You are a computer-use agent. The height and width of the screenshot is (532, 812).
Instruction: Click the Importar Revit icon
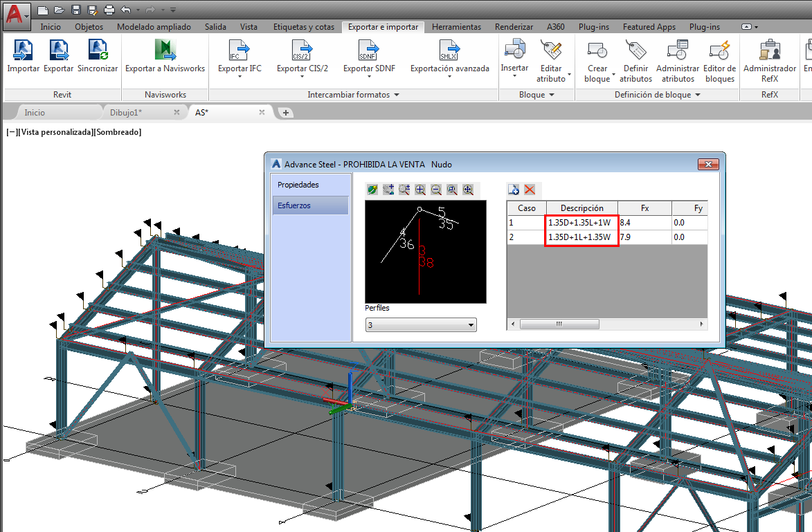[23, 51]
